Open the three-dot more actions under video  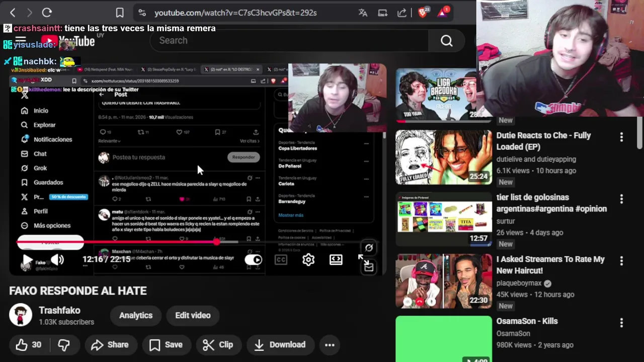[x=330, y=345]
